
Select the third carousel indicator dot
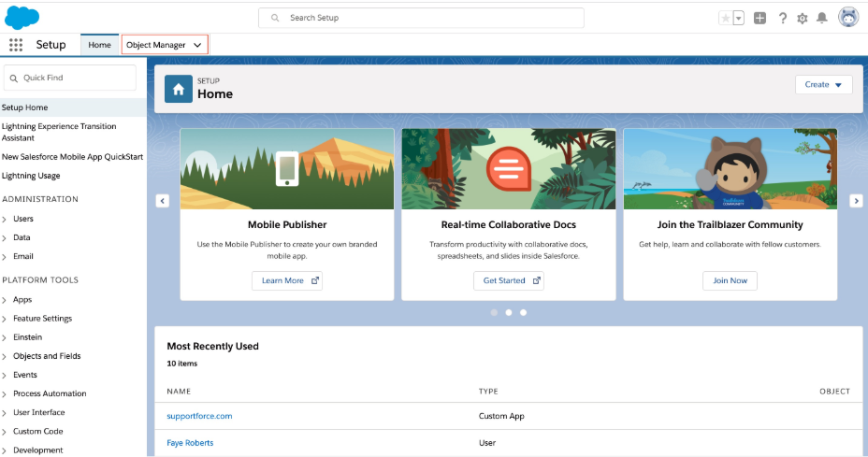pyautogui.click(x=523, y=312)
